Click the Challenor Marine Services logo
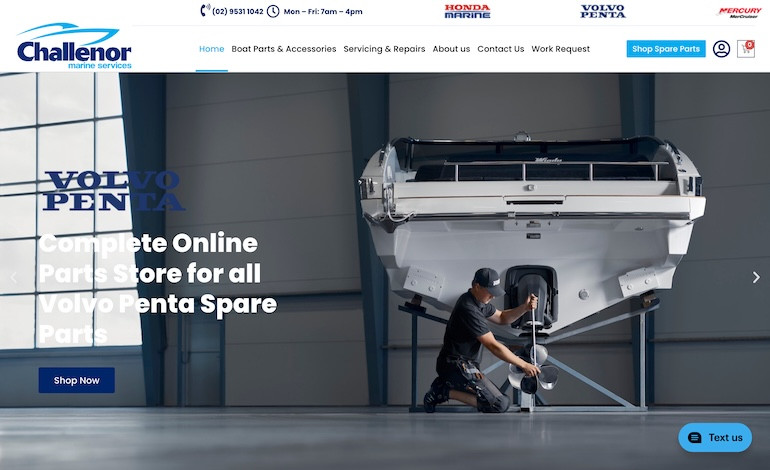The width and height of the screenshot is (770, 470). point(74,46)
